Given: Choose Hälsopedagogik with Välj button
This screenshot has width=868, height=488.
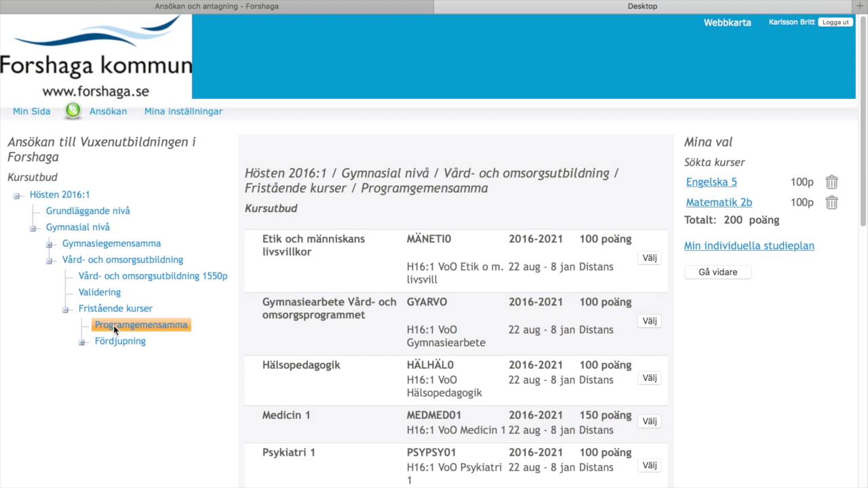Looking at the screenshot, I should (x=650, y=378).
